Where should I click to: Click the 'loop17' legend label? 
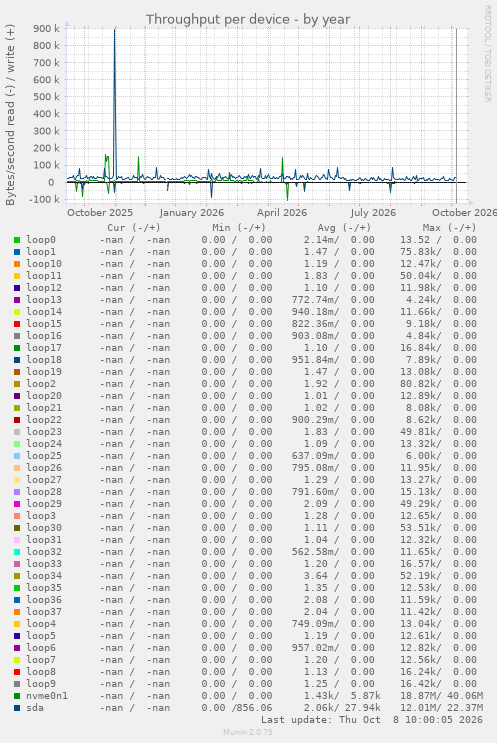(44, 348)
